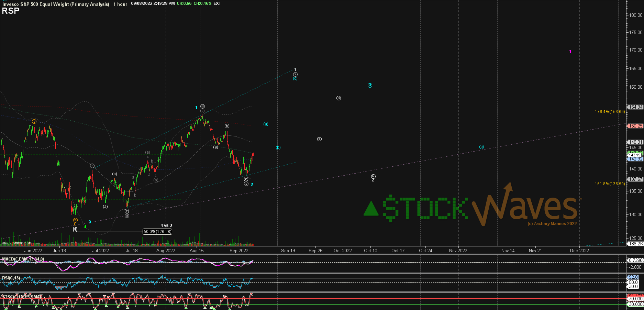Click the 137.67 price axis marker
644x310 pixels.
[635, 179]
